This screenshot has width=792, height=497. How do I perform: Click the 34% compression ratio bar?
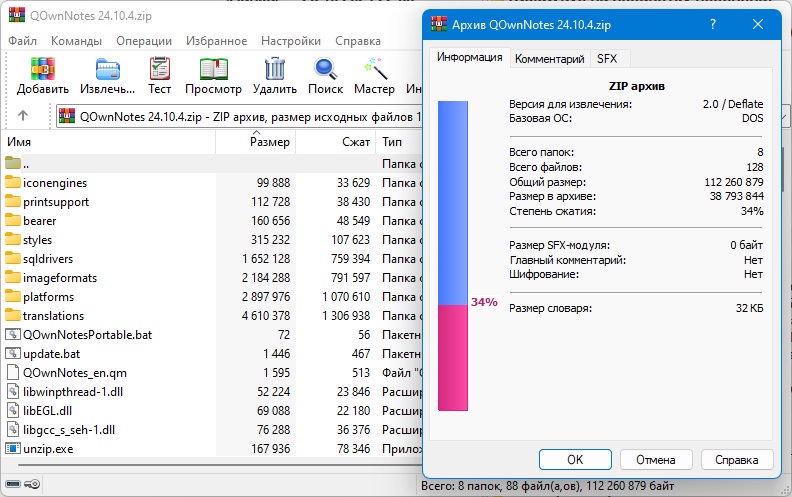[453, 256]
